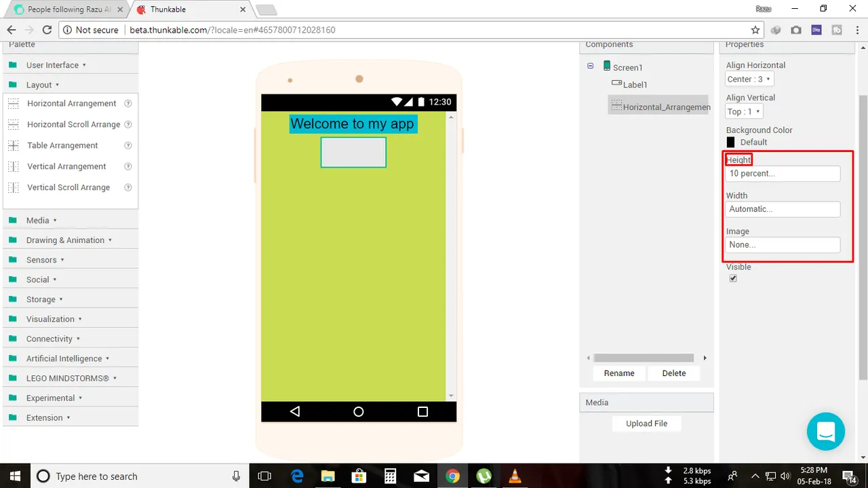Open uTorrent from the taskbar
868x488 pixels.
point(484,476)
